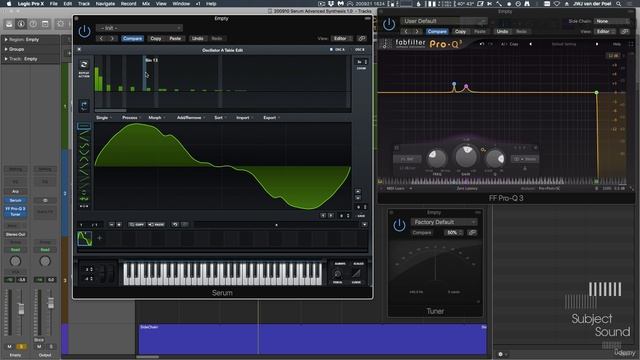The width and height of the screenshot is (640, 360).
Task: Click Undo button in Pro-Q 3 window header
Action: pyautogui.click(x=502, y=31)
